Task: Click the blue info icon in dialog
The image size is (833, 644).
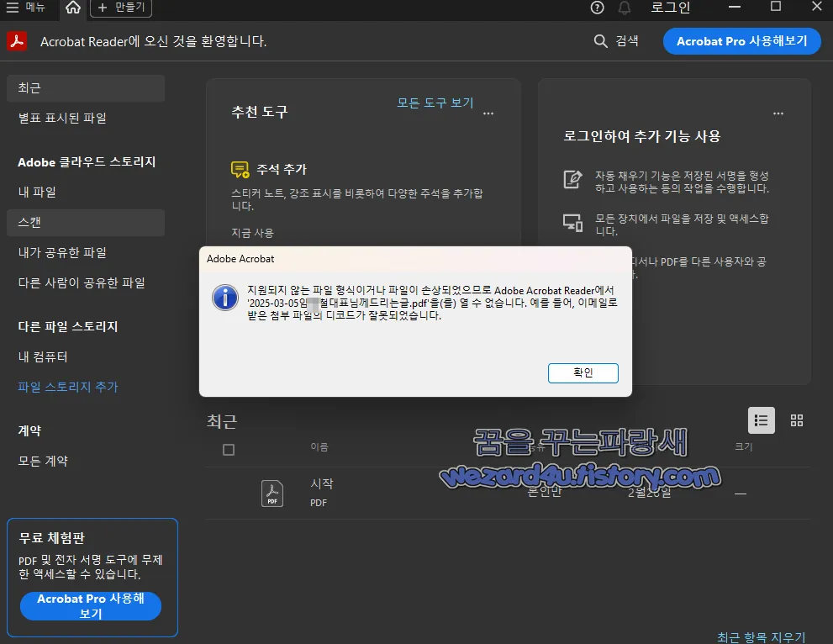Action: (224, 298)
